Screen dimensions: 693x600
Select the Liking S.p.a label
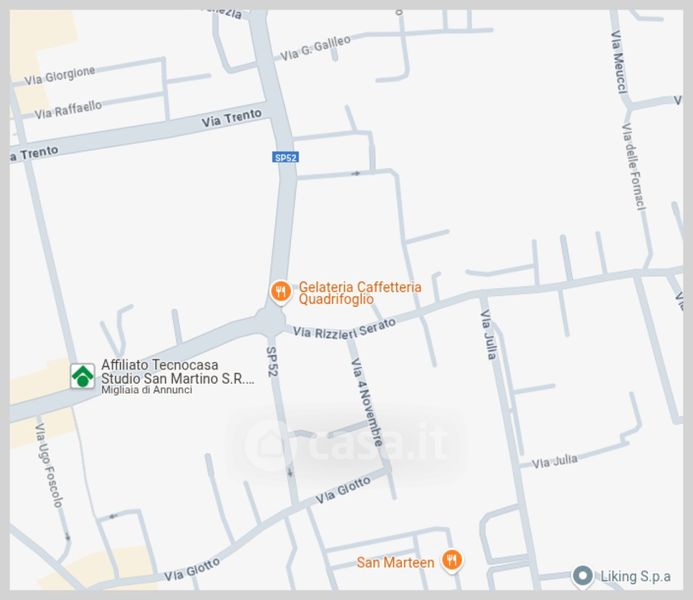[x=635, y=576]
